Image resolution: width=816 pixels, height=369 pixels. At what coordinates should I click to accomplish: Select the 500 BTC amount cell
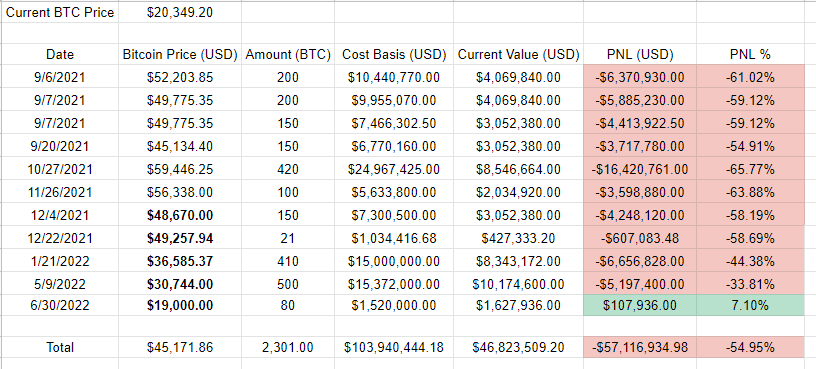click(288, 284)
